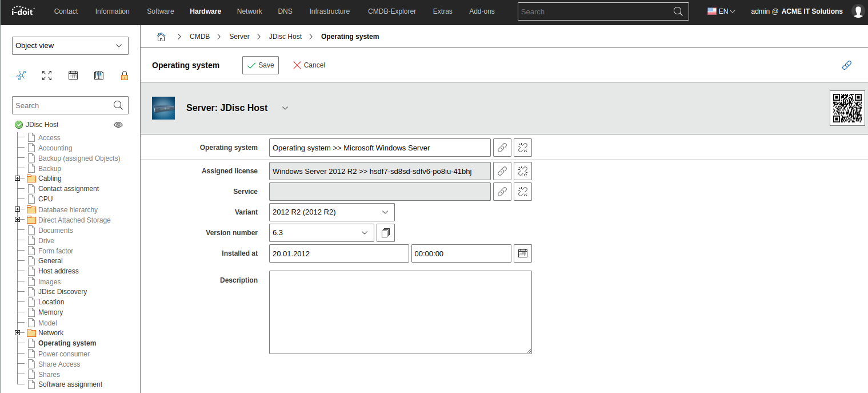Screen dimensions: 868x393
Task: Open the Software menu
Action: (x=161, y=11)
